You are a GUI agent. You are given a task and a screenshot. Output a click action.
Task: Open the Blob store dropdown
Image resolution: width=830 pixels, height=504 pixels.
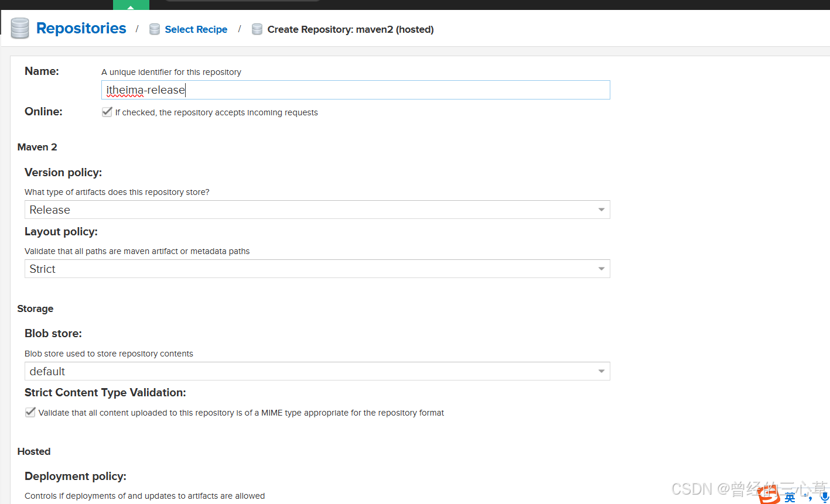[317, 371]
